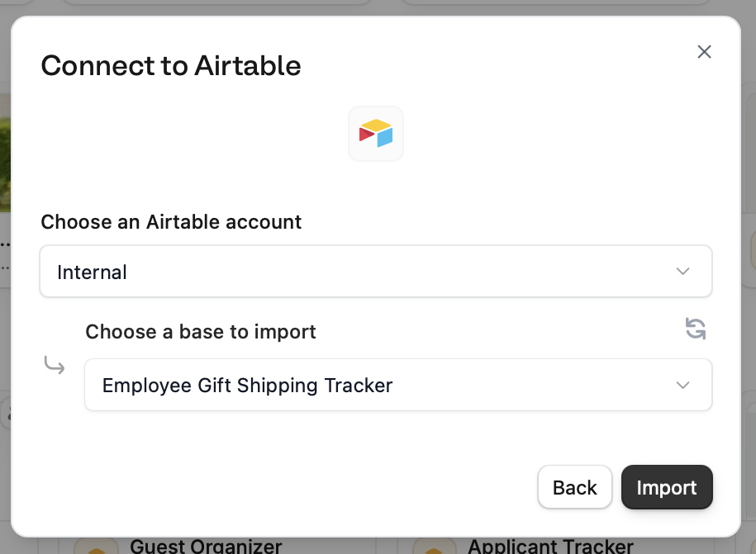Click the Applicant Tracker template icon
Image resolution: width=756 pixels, height=554 pixels.
pos(433,548)
